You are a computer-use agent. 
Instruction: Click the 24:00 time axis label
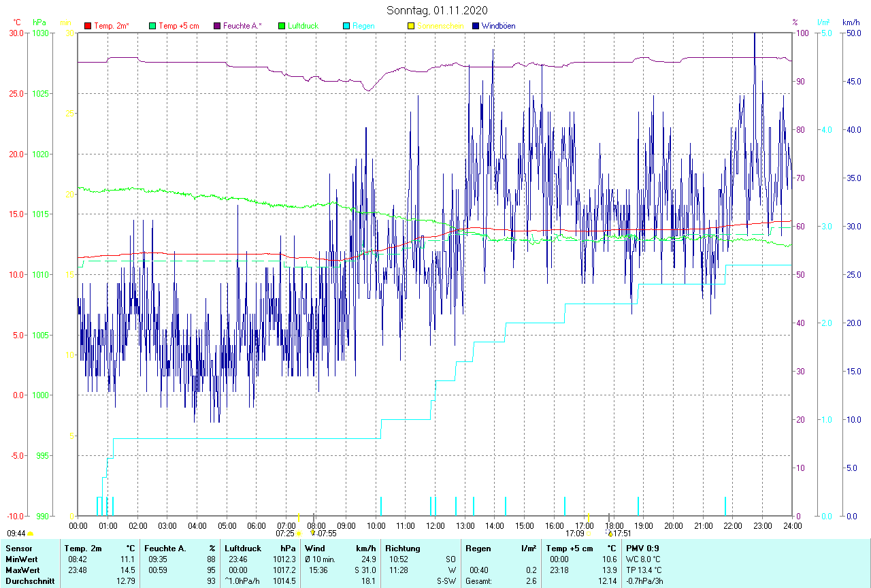[x=792, y=525]
